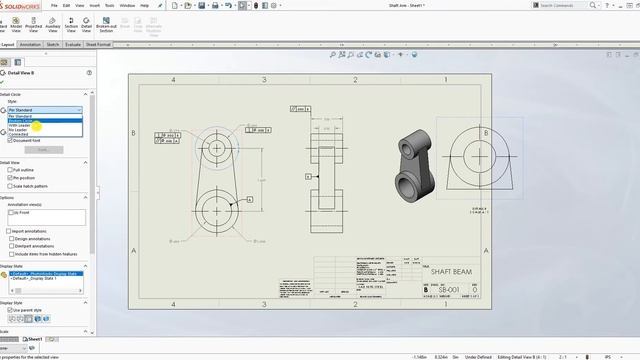Click the Sheet1 tab at the bottom
The height and width of the screenshot is (360, 640).
[32, 339]
